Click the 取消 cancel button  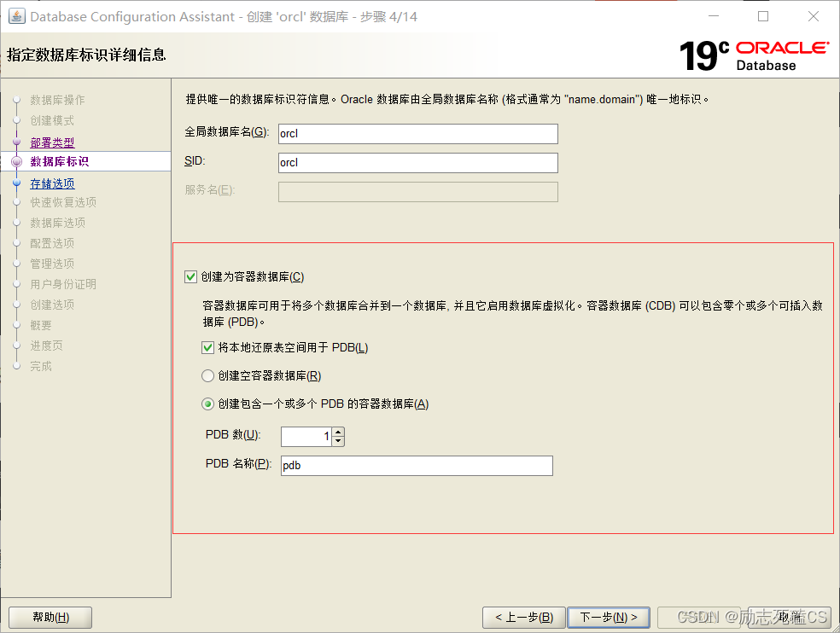tap(789, 618)
